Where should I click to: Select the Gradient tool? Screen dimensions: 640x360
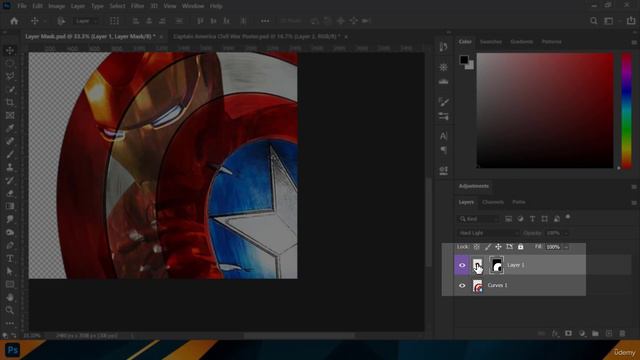tap(10, 206)
